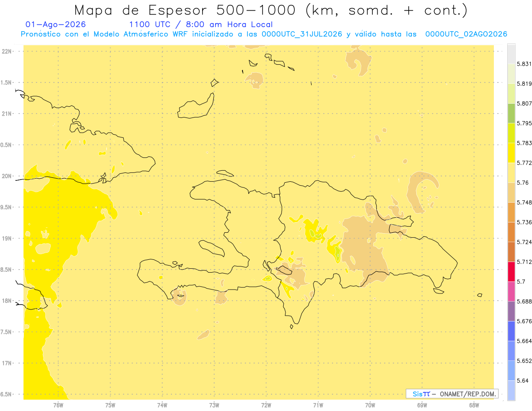Click the 72W longitude label
532x411 pixels.
tap(266, 405)
